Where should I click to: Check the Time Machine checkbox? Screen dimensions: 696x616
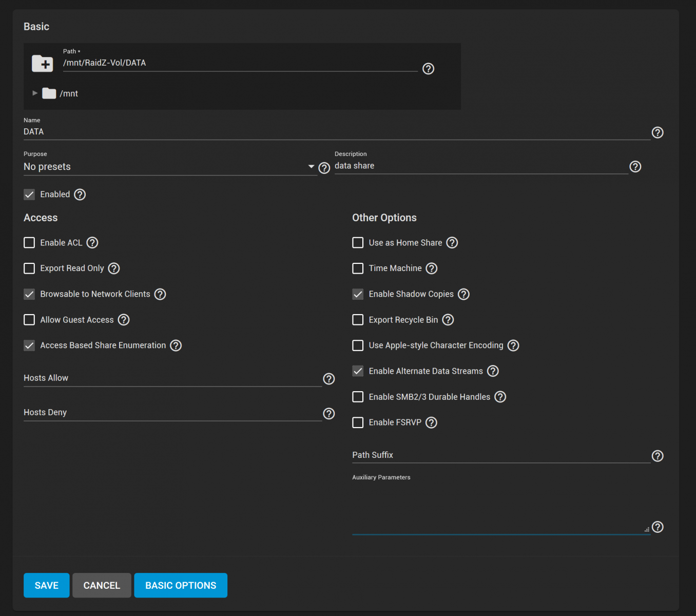tap(358, 268)
